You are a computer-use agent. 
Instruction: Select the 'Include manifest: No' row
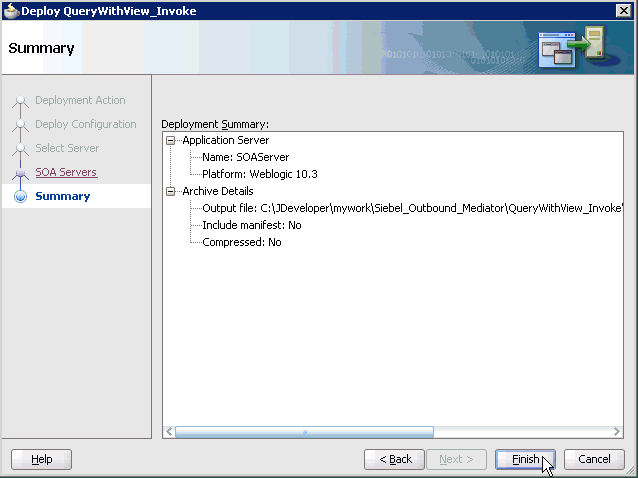point(251,225)
